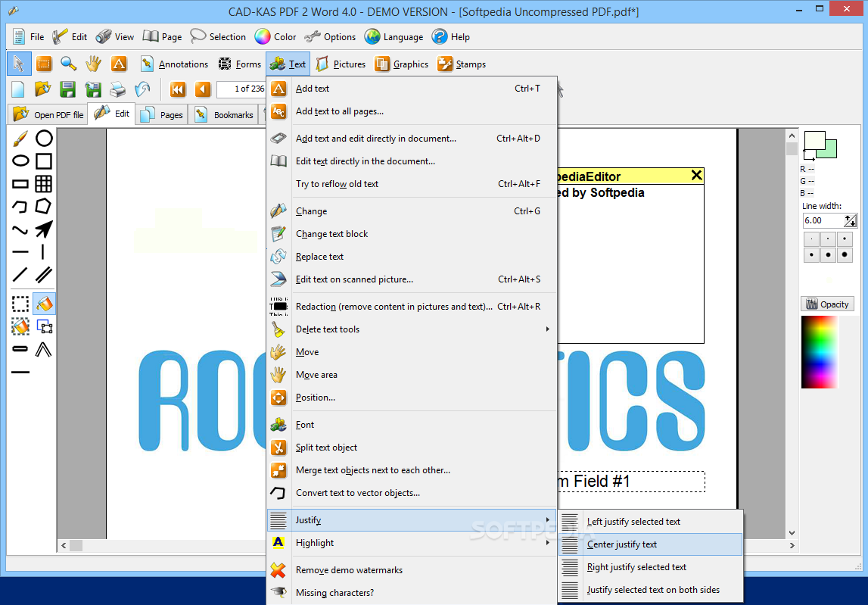Image resolution: width=868 pixels, height=605 pixels.
Task: Save document with green floppy icon
Action: pyautogui.click(x=67, y=89)
